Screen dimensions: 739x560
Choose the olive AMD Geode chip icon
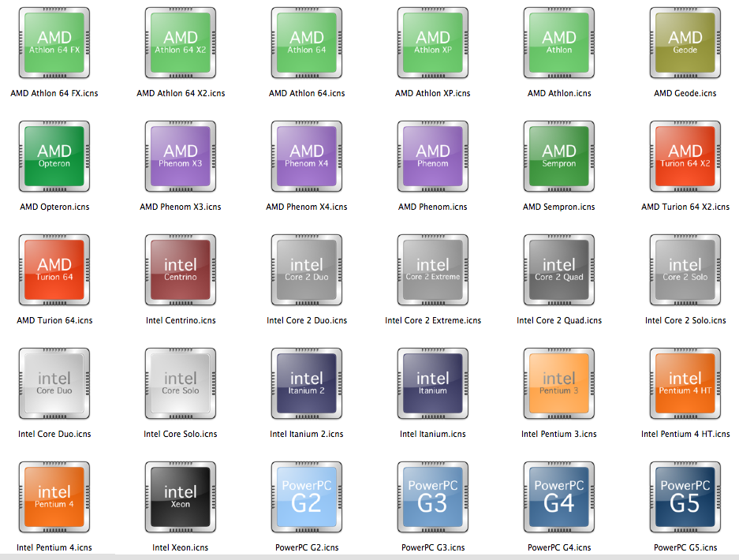coord(685,43)
